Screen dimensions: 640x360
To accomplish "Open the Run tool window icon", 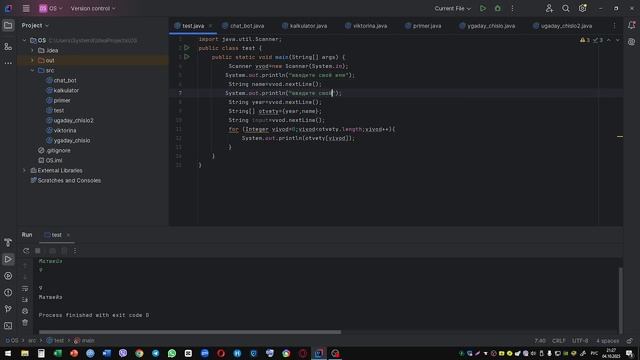I will click(x=8, y=259).
